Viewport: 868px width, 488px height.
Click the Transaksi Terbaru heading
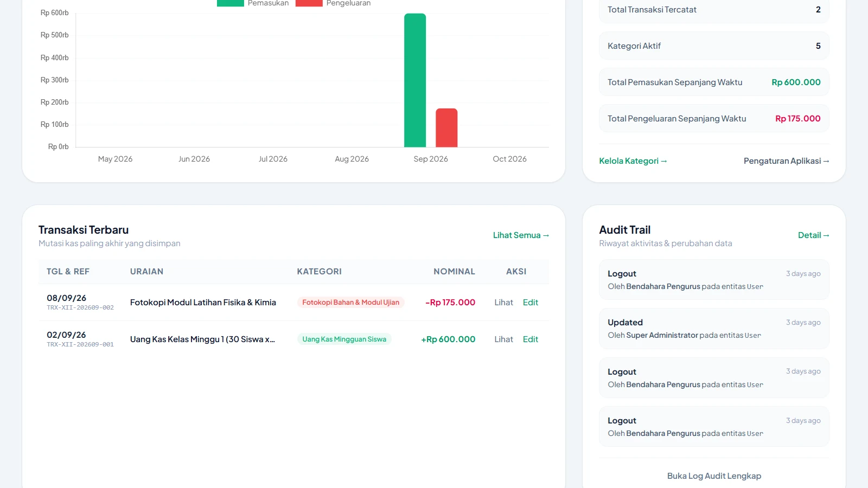(x=84, y=230)
